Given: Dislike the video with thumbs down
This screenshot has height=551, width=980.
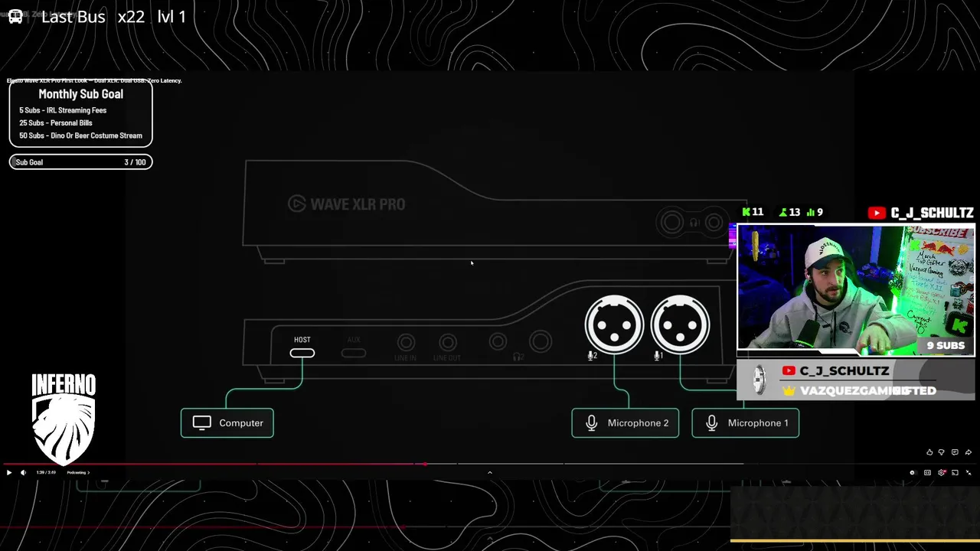Looking at the screenshot, I should pyautogui.click(x=942, y=452).
